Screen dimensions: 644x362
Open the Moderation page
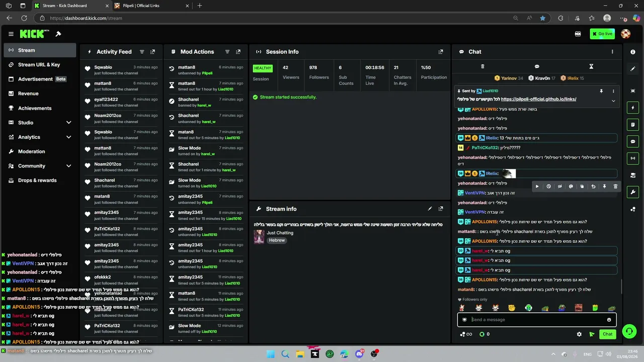(40, 151)
